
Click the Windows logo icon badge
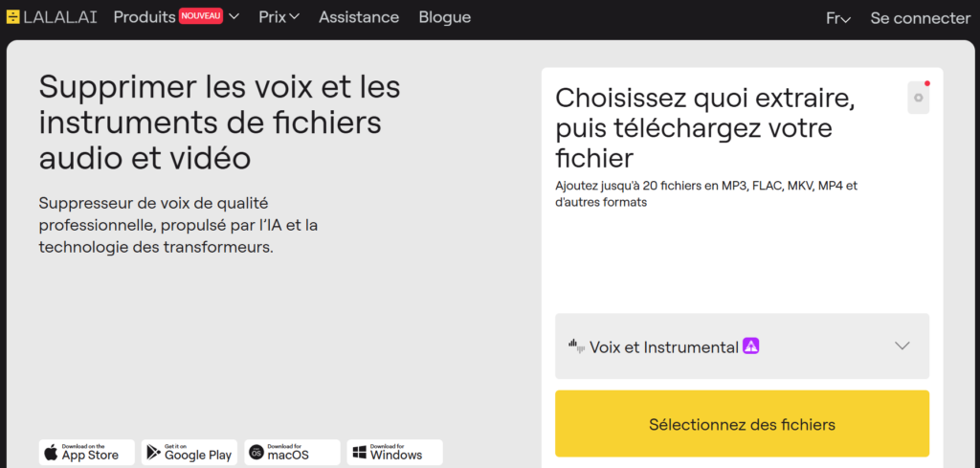click(x=360, y=453)
